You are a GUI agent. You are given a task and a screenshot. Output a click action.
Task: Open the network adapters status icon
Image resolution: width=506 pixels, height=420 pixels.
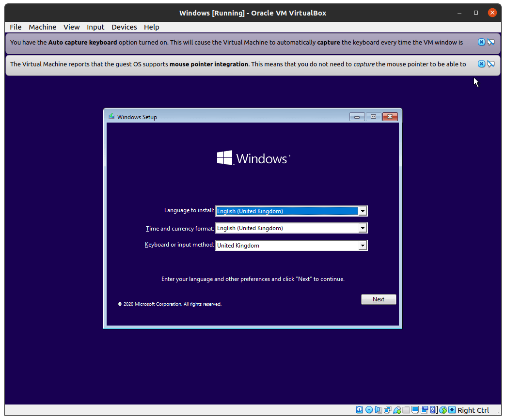click(388, 410)
